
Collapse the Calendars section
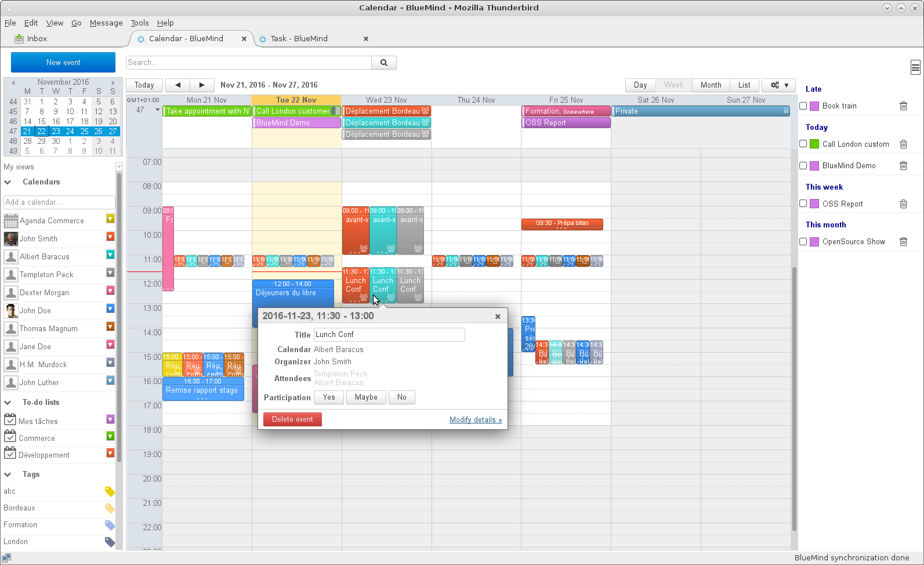tap(8, 182)
